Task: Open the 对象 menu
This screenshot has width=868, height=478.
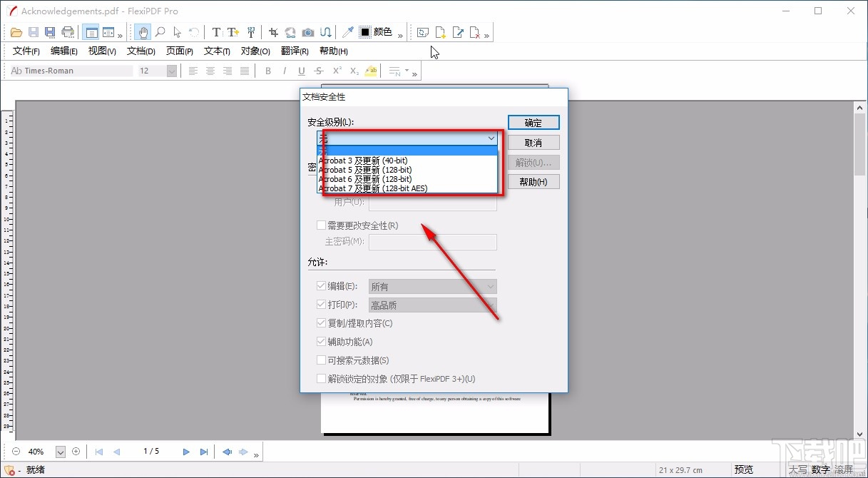Action: [255, 51]
